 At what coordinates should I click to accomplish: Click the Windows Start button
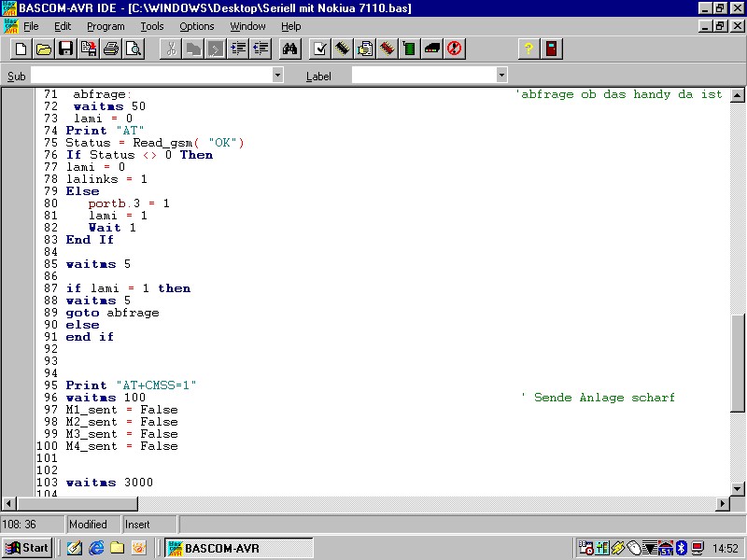pyautogui.click(x=27, y=548)
